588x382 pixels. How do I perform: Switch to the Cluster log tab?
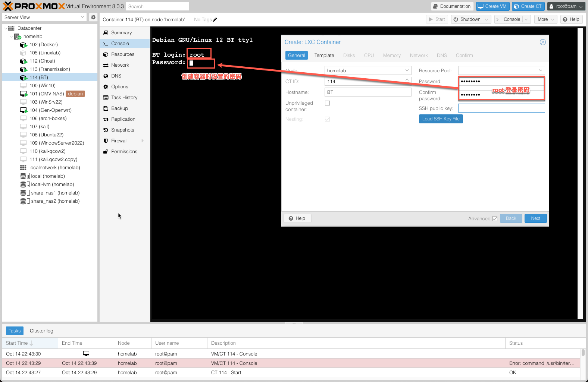coord(41,331)
